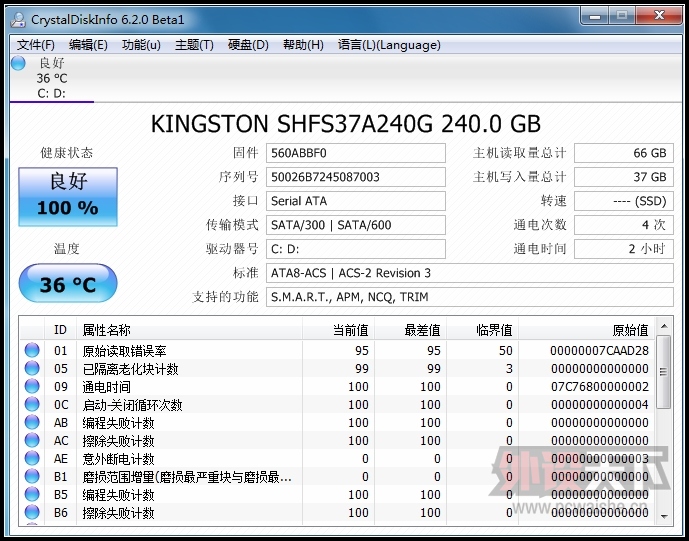Click the 属性名称 column header
Viewport: 689px width, 541px height.
189,329
